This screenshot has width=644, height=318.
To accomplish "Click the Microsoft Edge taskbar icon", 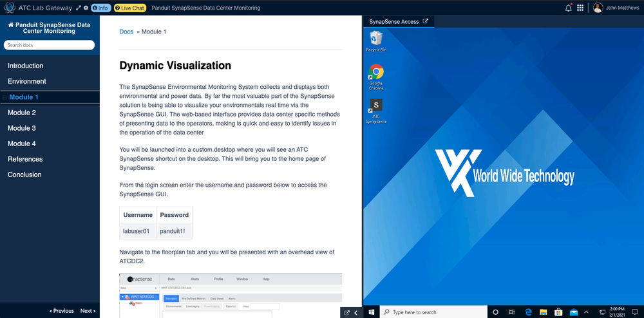I will 528,312.
